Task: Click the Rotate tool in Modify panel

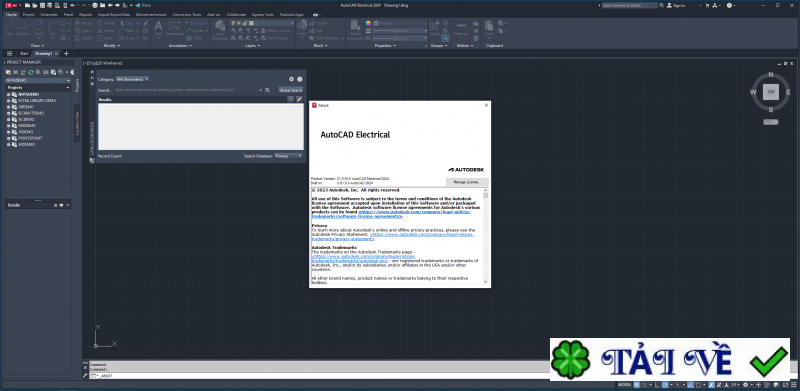Action: (x=106, y=23)
